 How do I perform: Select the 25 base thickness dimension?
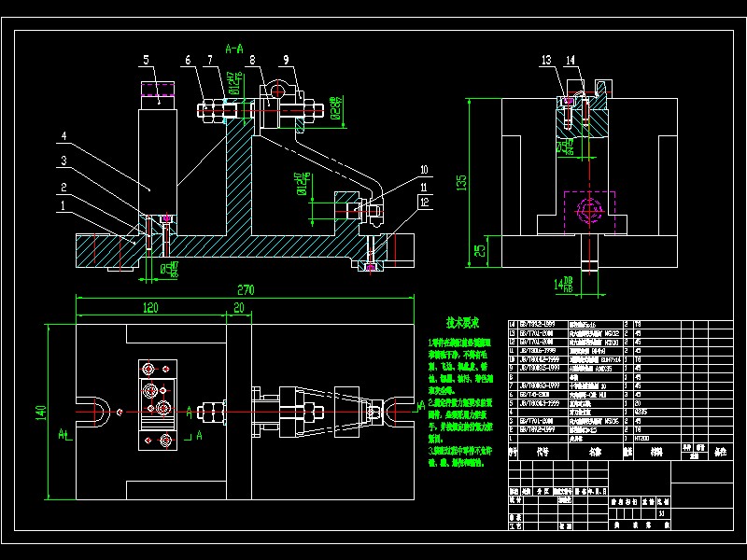pos(481,251)
